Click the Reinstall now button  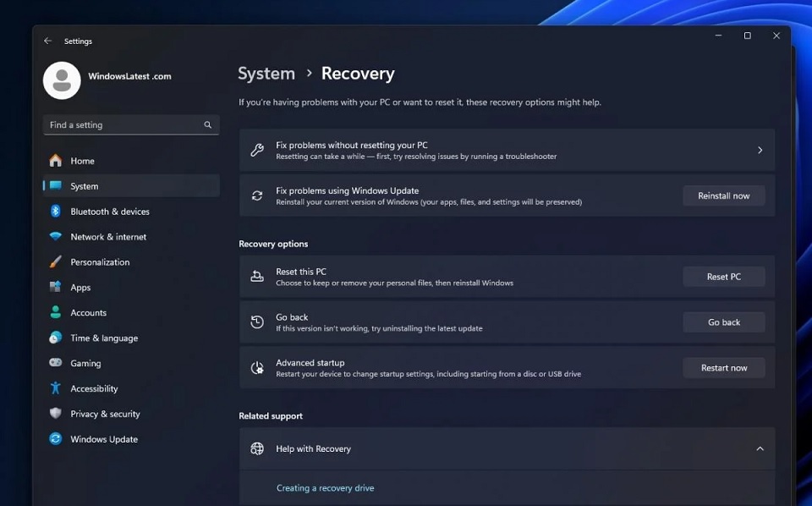(x=723, y=195)
